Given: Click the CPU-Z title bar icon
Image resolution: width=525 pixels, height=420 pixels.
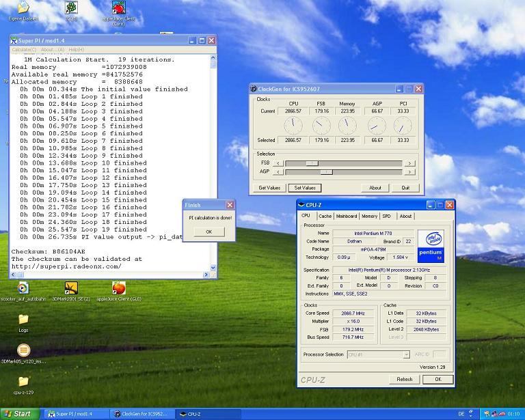Looking at the screenshot, I should pyautogui.click(x=301, y=205).
